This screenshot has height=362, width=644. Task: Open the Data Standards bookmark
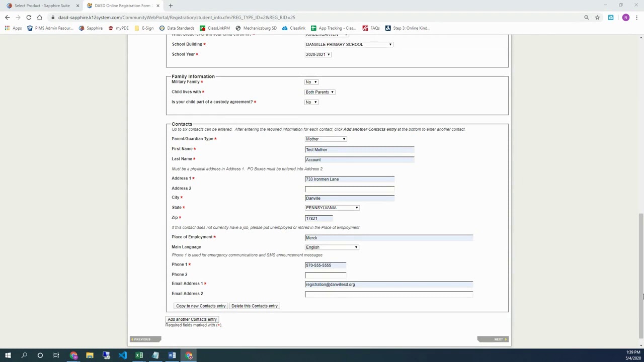click(177, 28)
